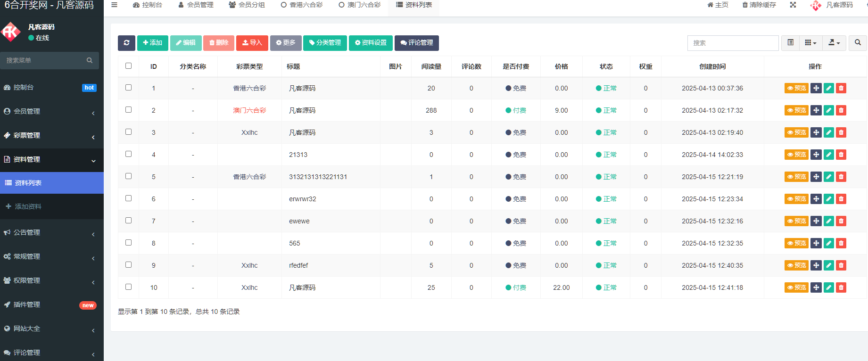
Task: Click the red delete icon for row 1
Action: coord(841,88)
